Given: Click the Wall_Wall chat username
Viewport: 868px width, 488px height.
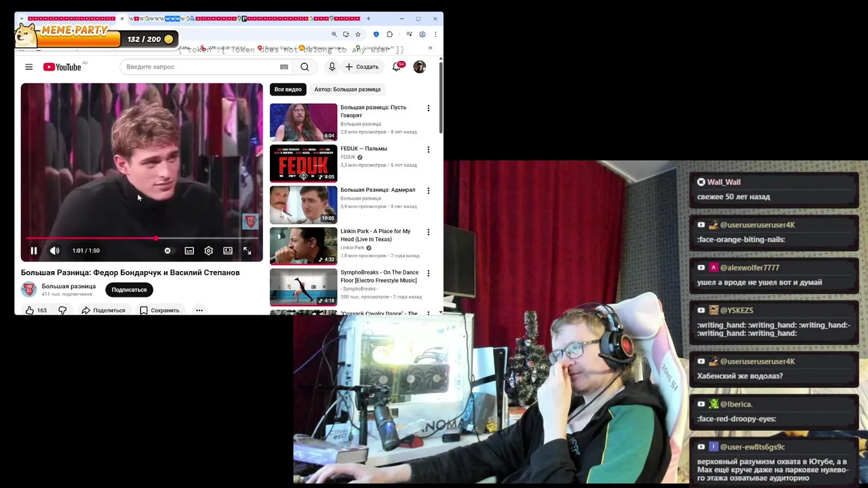Looking at the screenshot, I should [x=724, y=182].
